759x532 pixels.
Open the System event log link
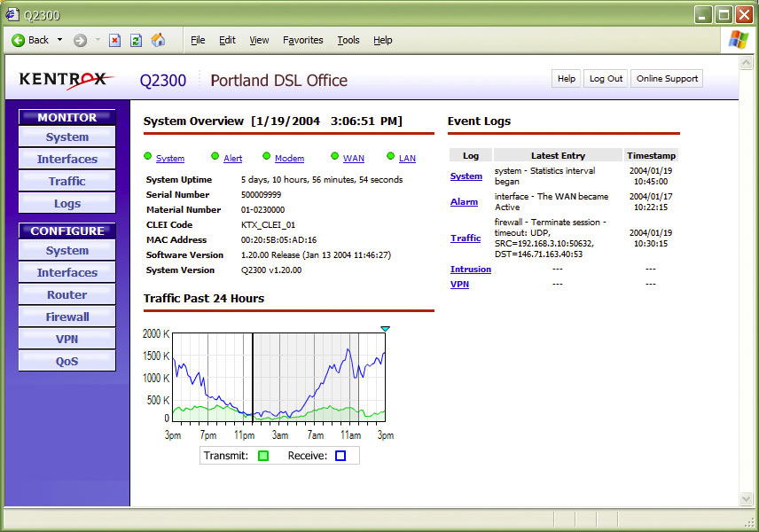(466, 176)
